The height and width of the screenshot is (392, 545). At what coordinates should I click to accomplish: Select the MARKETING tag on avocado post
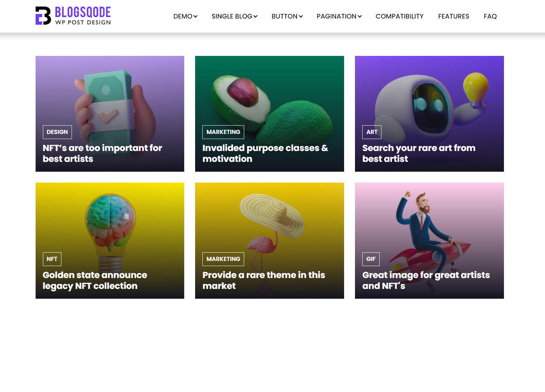pos(223,132)
